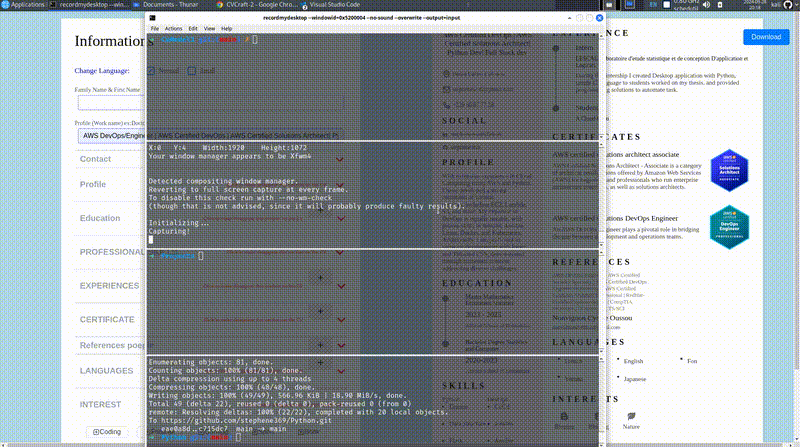800x447 pixels.
Task: Click the SOCIAL heading in CV preview
Action: pos(464,121)
